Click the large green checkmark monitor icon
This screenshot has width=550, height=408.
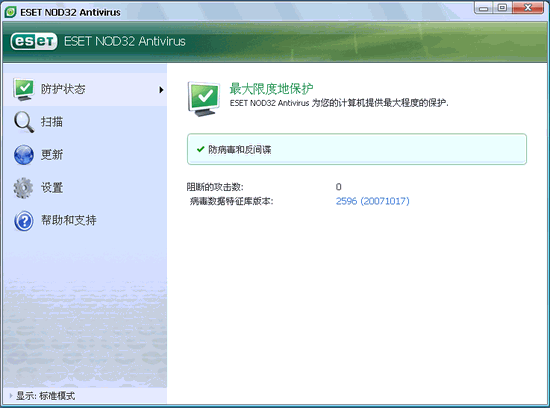(204, 99)
